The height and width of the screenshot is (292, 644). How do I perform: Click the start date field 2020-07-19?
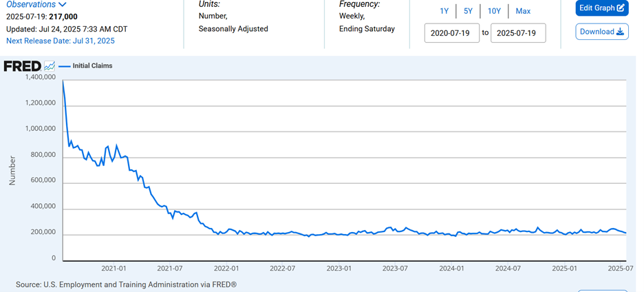452,33
